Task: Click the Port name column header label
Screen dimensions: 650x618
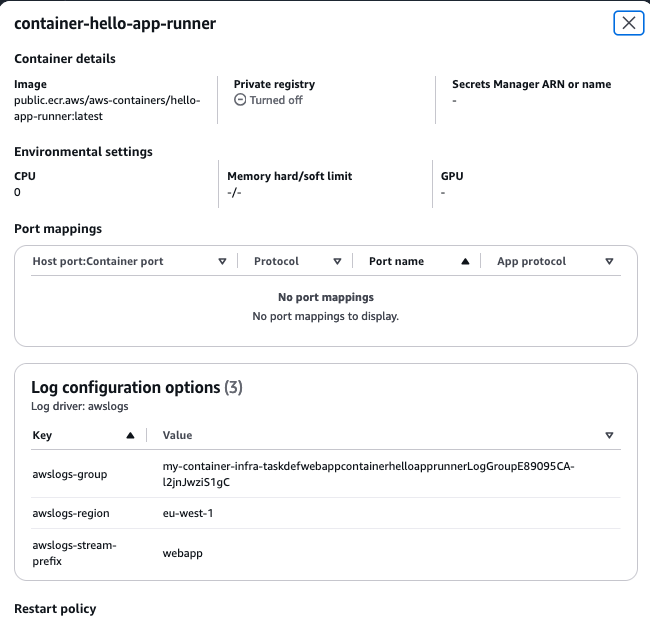Action: [396, 261]
